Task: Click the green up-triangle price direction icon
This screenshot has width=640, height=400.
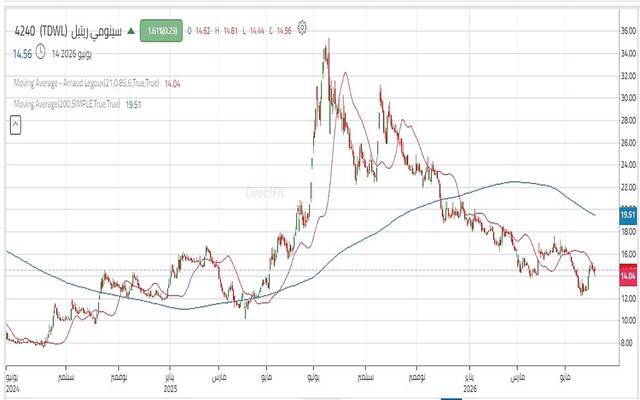Action: tap(131, 31)
